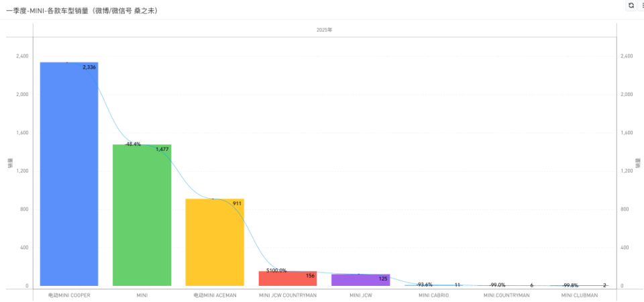Click the 1,477 value label
644x302 pixels.
(x=162, y=150)
